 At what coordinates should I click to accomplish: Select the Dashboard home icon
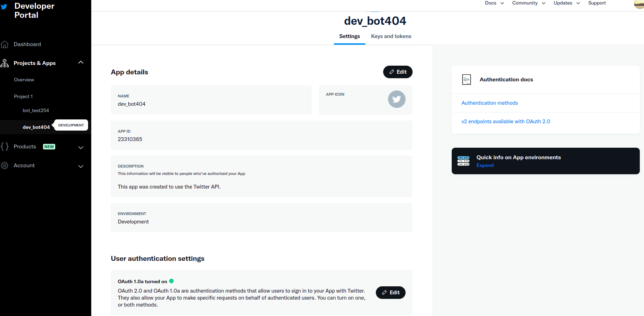click(x=5, y=44)
